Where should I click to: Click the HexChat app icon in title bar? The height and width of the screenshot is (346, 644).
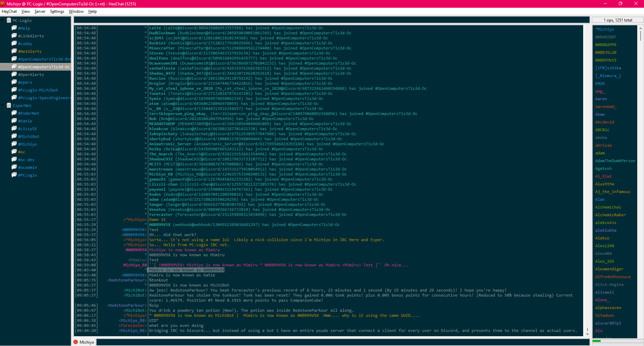[3, 4]
